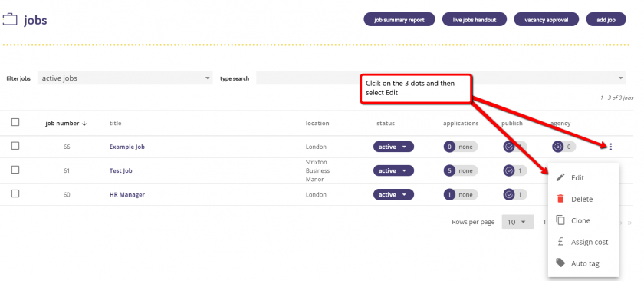Image resolution: width=644 pixels, height=281 pixels.
Task: Open three-dot menu for Example Job
Action: pos(611,147)
